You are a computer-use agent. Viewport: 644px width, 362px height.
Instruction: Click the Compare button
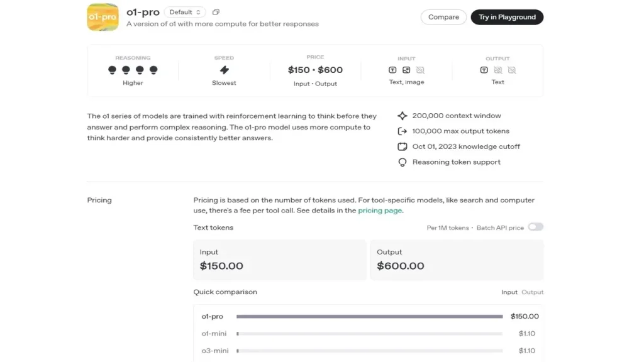pos(443,17)
